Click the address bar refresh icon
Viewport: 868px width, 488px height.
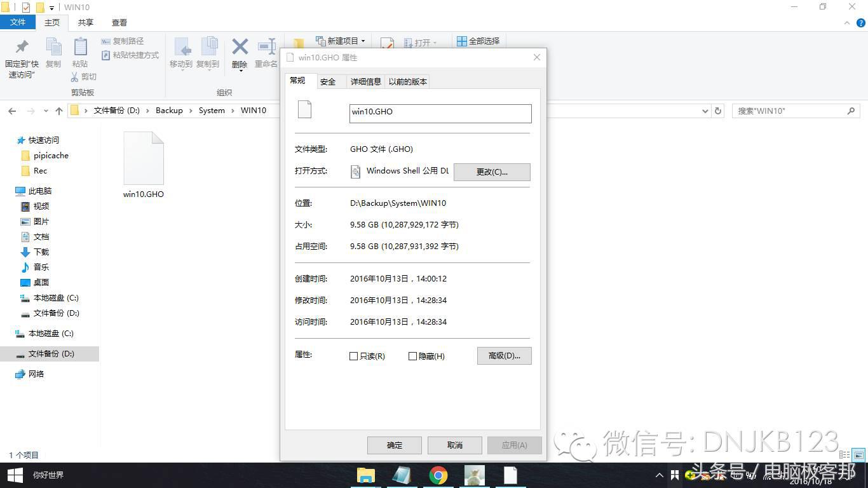718,110
